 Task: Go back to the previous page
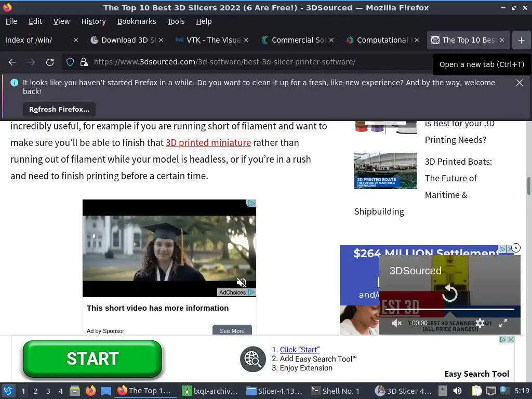click(x=12, y=62)
